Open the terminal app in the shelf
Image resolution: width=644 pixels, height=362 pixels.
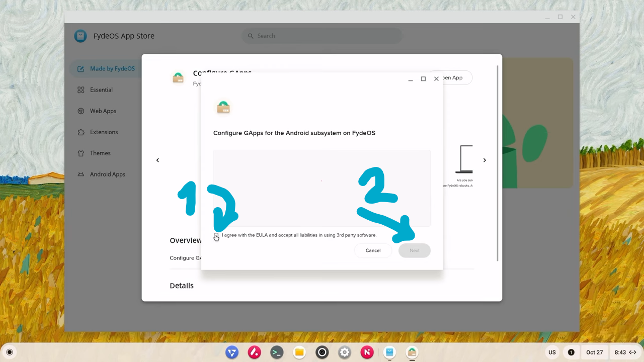pyautogui.click(x=277, y=352)
